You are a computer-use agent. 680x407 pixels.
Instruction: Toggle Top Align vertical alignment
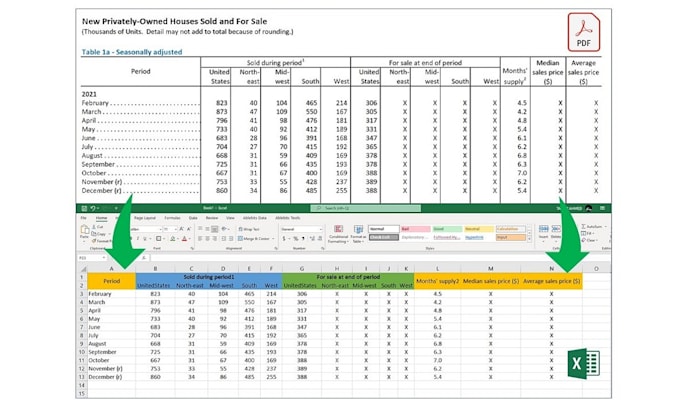[200, 229]
